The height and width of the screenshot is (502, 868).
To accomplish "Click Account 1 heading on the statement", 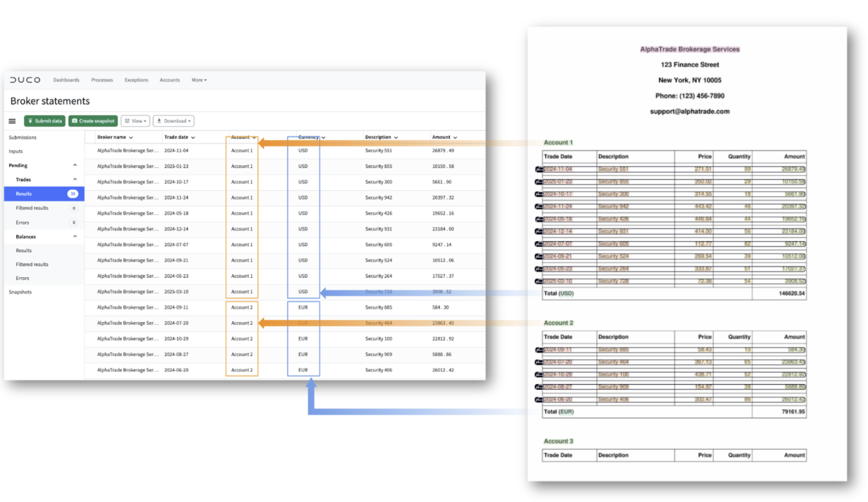I will 558,143.
